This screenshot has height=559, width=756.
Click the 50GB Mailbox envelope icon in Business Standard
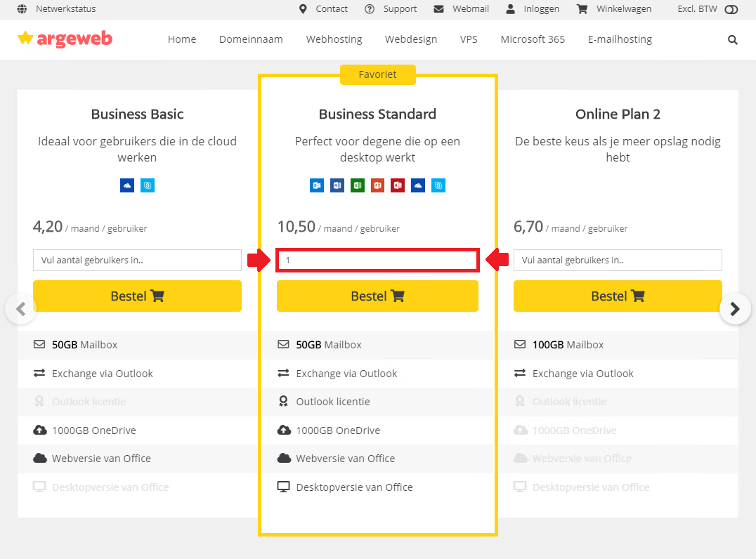tap(284, 344)
